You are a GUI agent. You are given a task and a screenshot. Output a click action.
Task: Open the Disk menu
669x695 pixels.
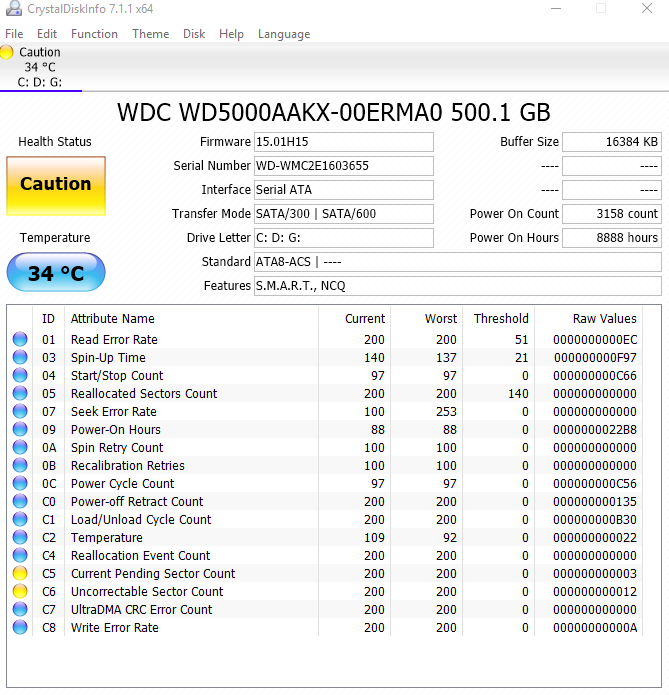(x=194, y=34)
